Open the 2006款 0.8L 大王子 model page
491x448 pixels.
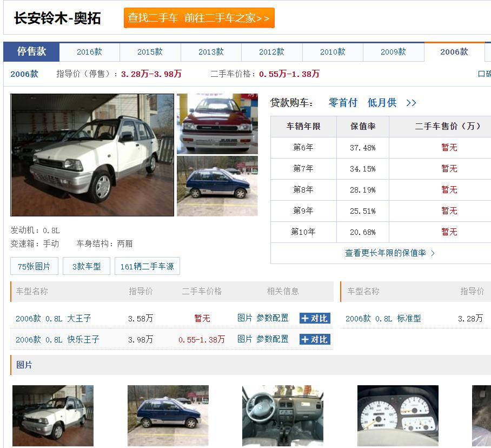[x=51, y=318]
